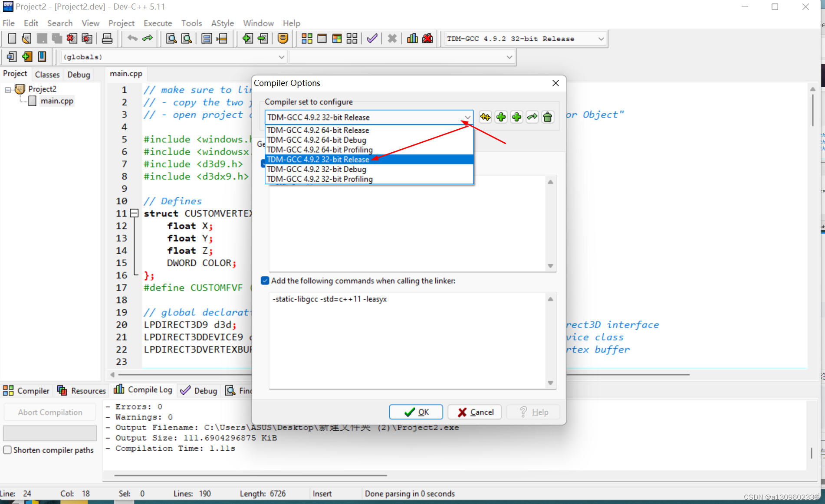
Task: Click the Compile and Run icon
Action: click(337, 39)
